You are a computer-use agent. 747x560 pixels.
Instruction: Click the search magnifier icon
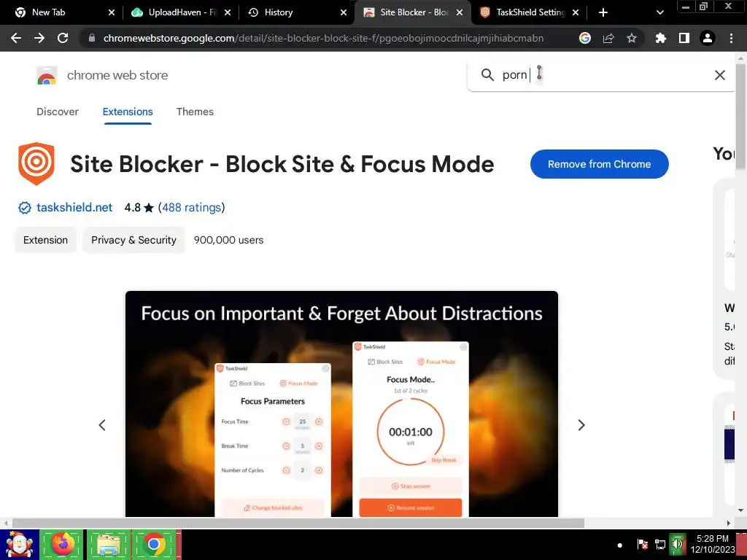(x=487, y=75)
